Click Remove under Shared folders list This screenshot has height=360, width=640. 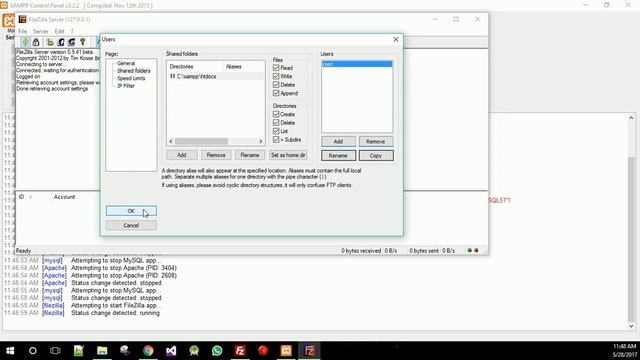pyautogui.click(x=216, y=155)
